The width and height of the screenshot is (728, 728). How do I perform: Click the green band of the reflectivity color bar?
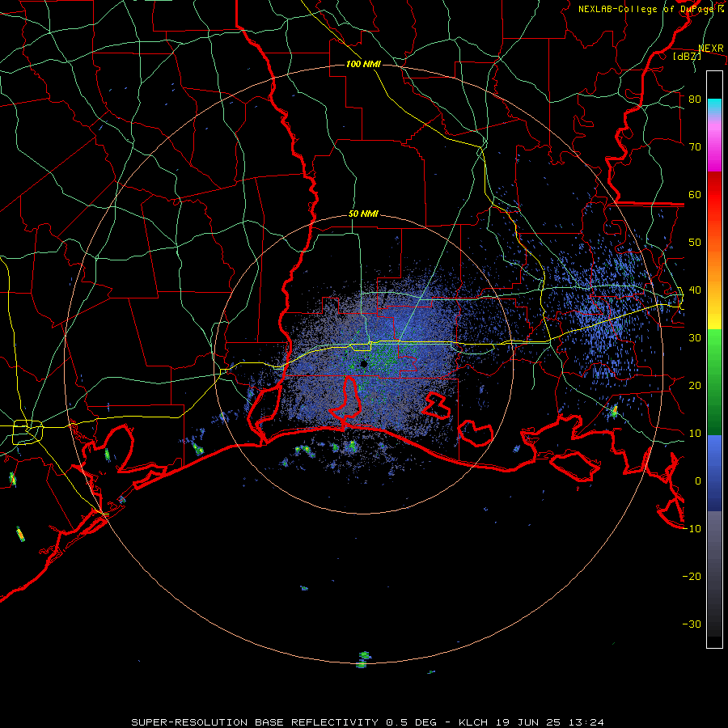[x=714, y=381]
